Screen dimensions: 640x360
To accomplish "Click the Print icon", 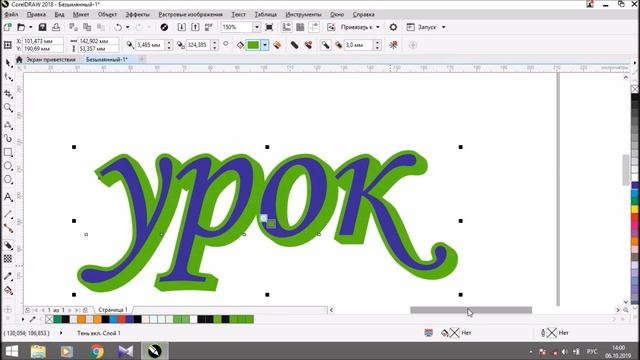I will click(56, 27).
